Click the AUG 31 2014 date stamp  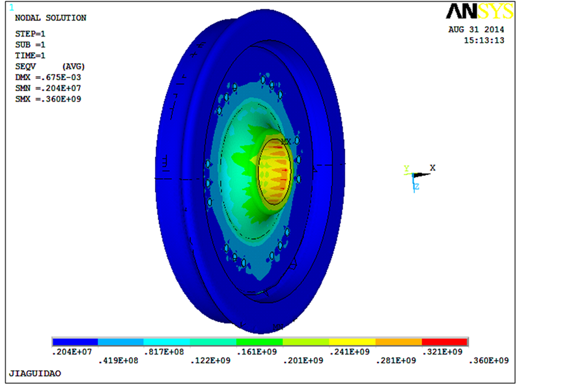pos(476,29)
